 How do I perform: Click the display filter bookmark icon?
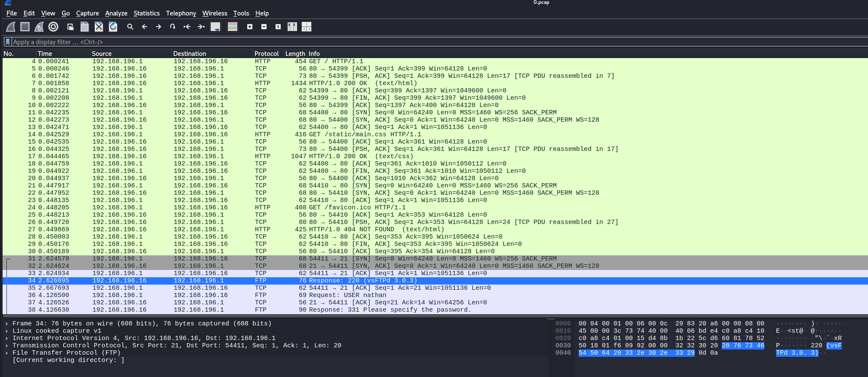7,42
